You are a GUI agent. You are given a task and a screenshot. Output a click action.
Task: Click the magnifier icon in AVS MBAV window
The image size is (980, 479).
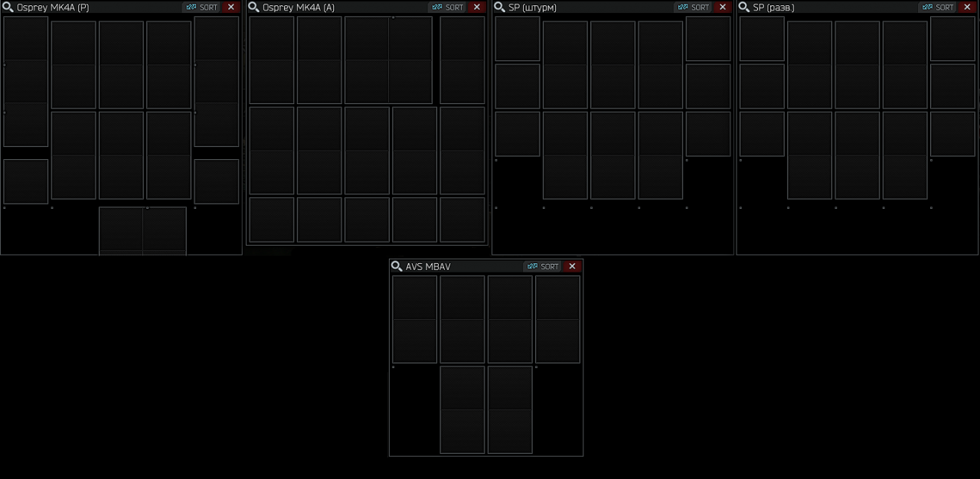click(x=397, y=266)
